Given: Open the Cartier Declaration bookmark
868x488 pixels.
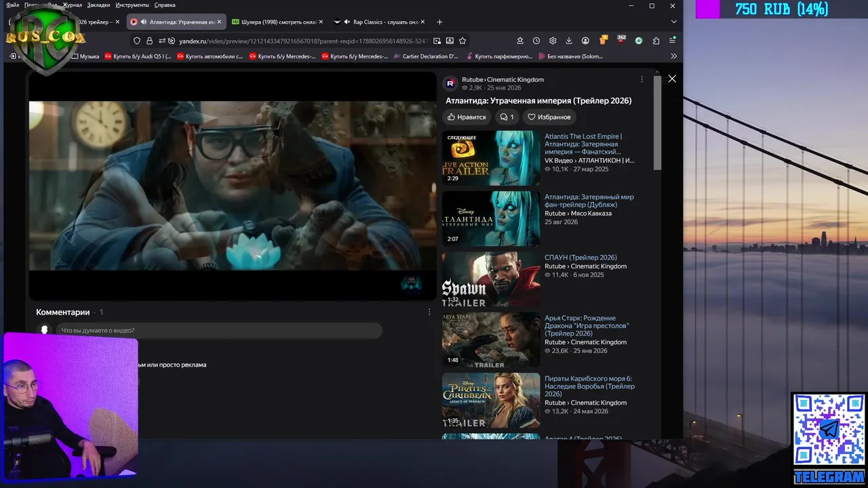Looking at the screenshot, I should pos(426,56).
